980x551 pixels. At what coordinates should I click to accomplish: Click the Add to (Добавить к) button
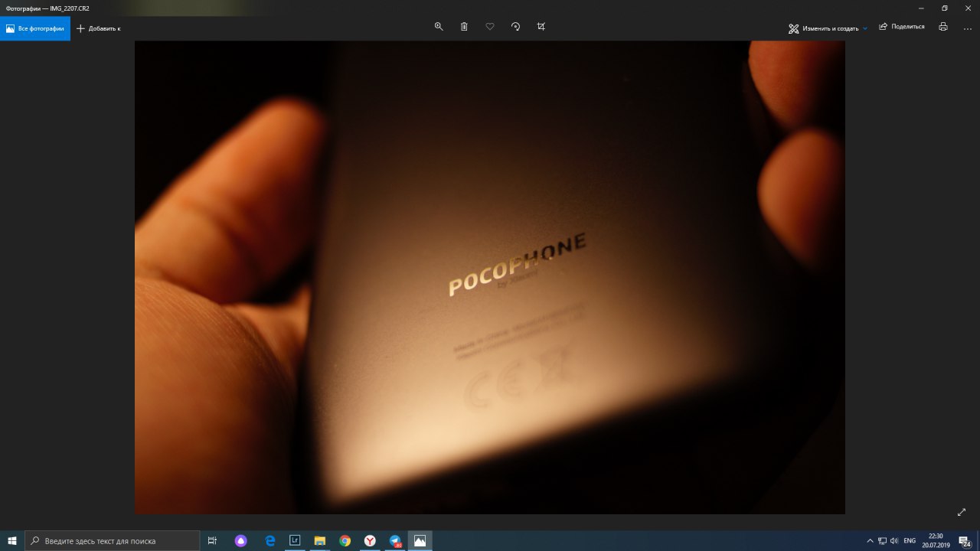point(99,28)
